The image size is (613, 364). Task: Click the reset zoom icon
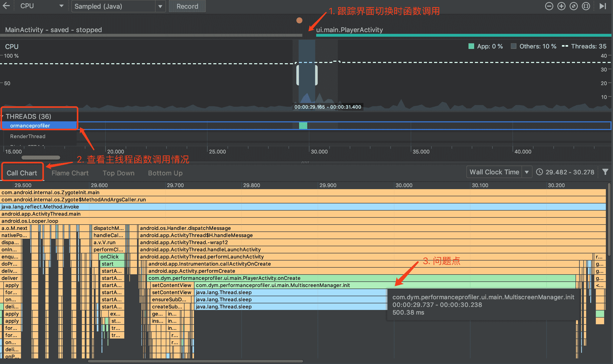click(573, 6)
